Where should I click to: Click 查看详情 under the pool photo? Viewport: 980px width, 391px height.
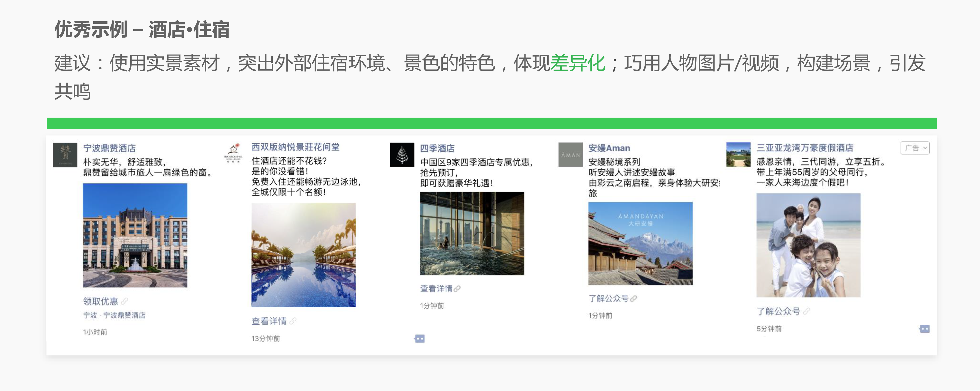[269, 321]
